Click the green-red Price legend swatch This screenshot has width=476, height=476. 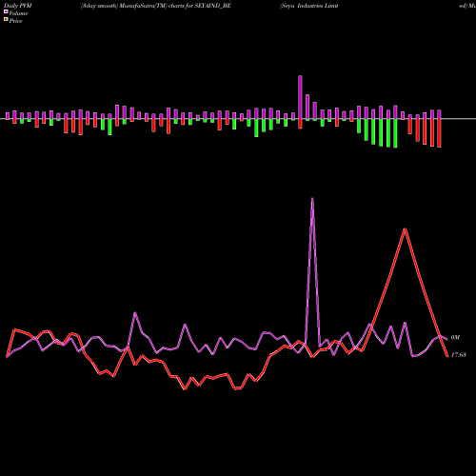click(x=6, y=20)
